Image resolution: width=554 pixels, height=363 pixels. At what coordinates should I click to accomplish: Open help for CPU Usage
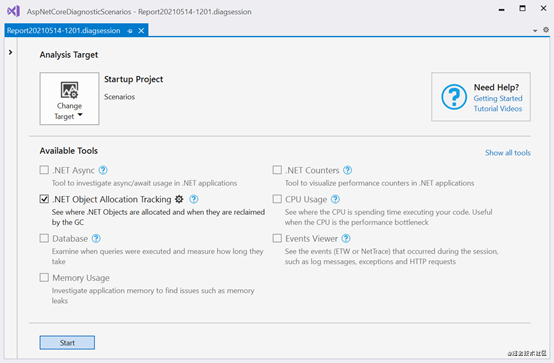(335, 199)
